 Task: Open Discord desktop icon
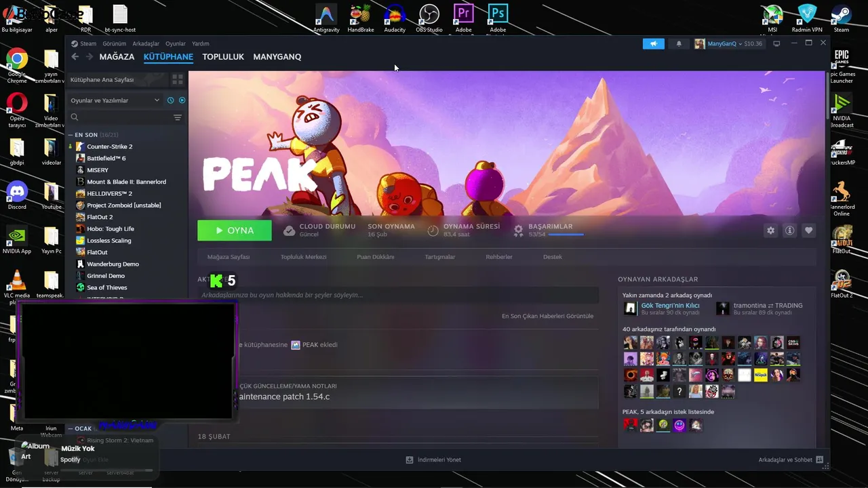pos(17,195)
